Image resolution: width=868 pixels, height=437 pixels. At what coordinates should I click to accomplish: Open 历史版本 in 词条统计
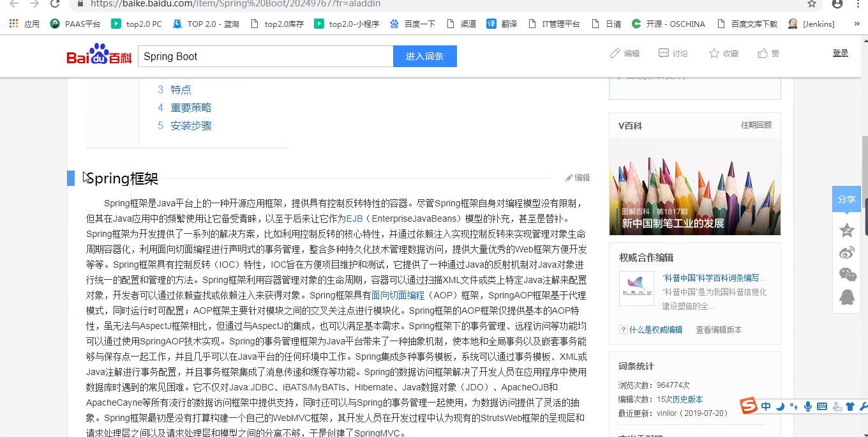pos(687,399)
